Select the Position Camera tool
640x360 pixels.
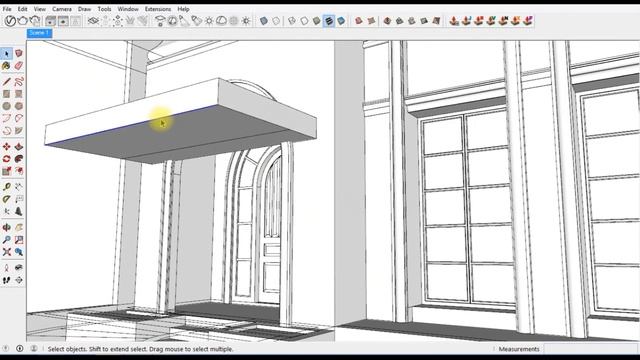[7, 268]
